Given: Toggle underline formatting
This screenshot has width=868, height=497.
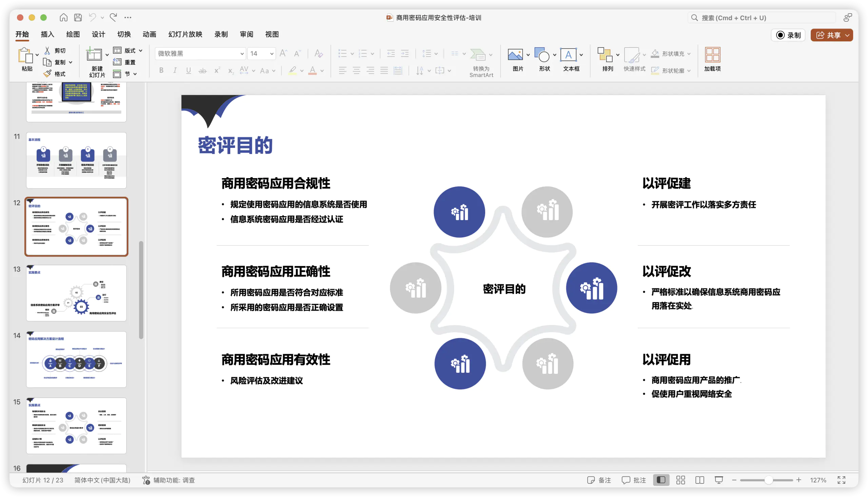Looking at the screenshot, I should 189,71.
